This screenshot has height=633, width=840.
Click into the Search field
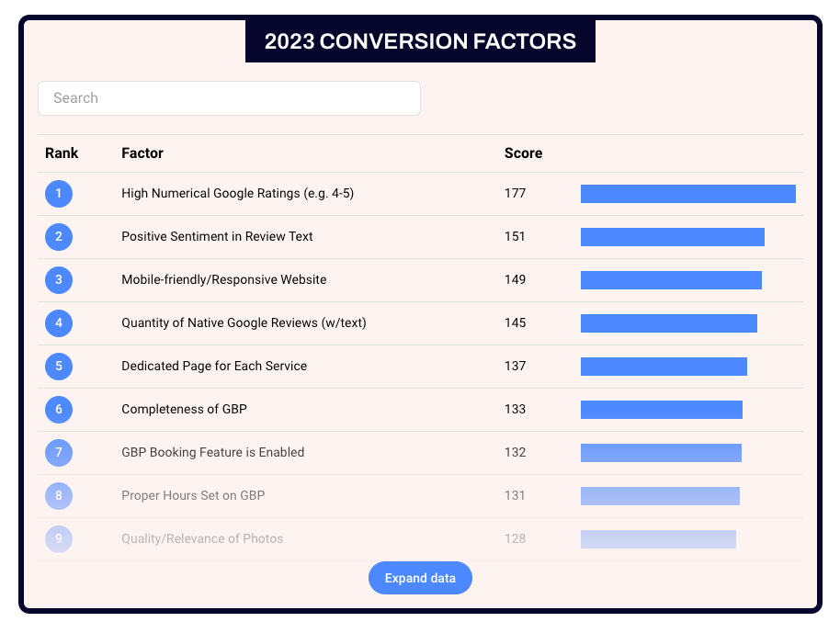[x=229, y=98]
